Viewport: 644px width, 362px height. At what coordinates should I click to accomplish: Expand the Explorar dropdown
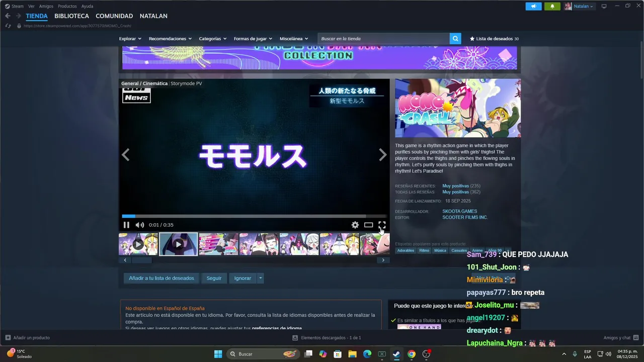pyautogui.click(x=130, y=39)
